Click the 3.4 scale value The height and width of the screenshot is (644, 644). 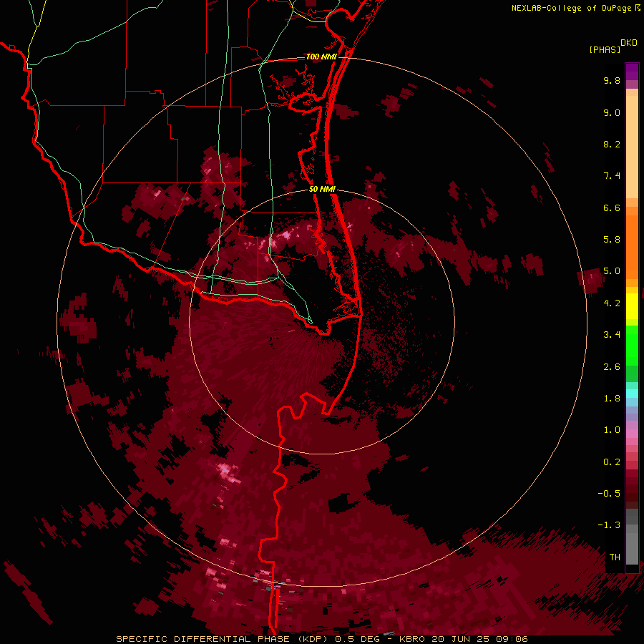[612, 335]
